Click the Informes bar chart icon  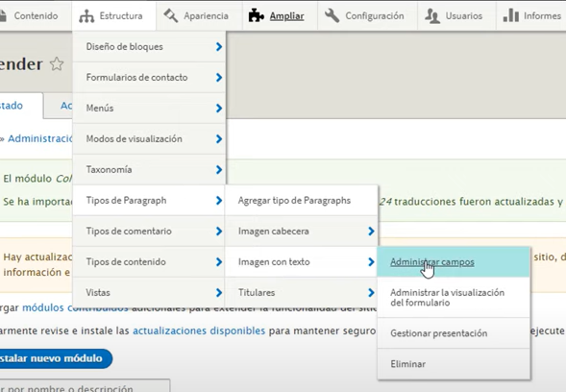click(x=511, y=15)
